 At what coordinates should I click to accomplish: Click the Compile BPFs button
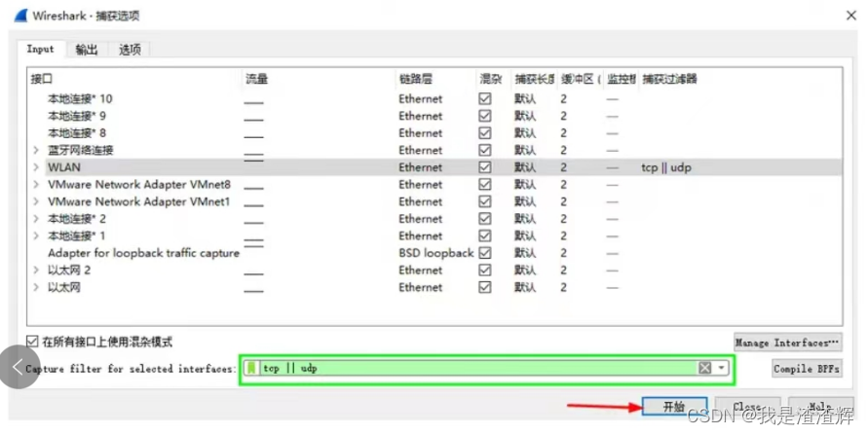point(807,368)
